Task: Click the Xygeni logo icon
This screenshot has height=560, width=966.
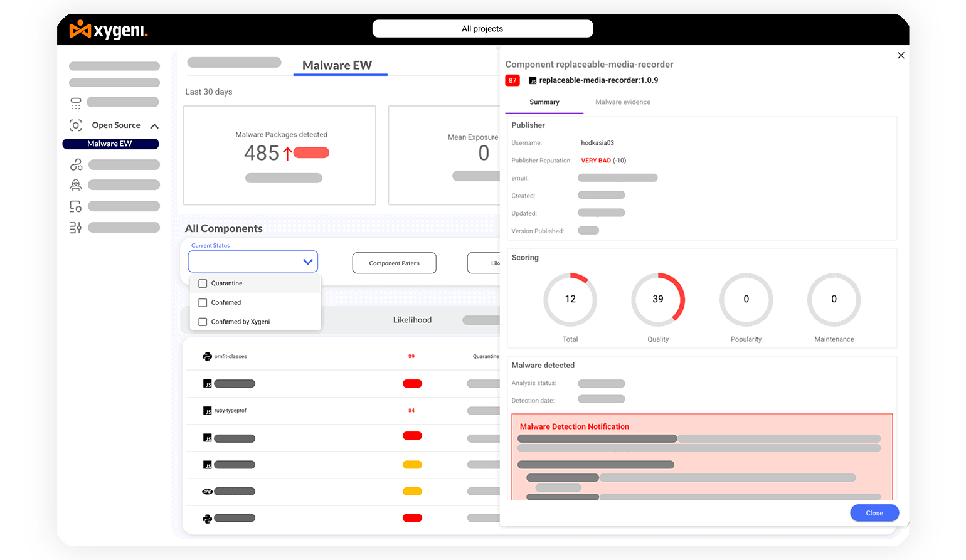Action: 80,29
